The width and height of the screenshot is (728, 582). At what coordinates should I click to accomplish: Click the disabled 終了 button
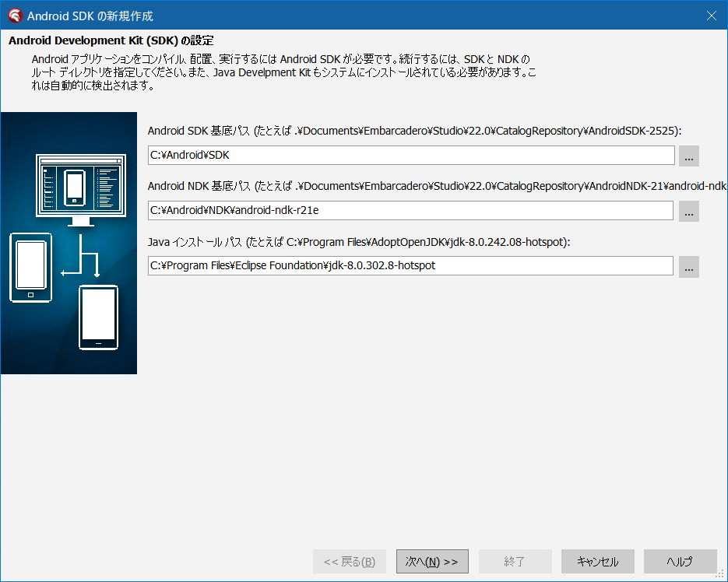click(x=515, y=562)
